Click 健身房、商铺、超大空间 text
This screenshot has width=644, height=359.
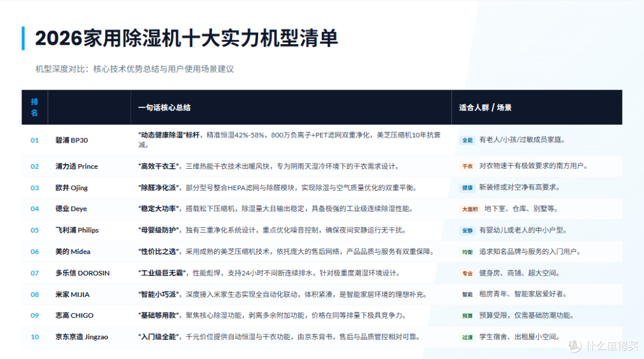(x=519, y=273)
